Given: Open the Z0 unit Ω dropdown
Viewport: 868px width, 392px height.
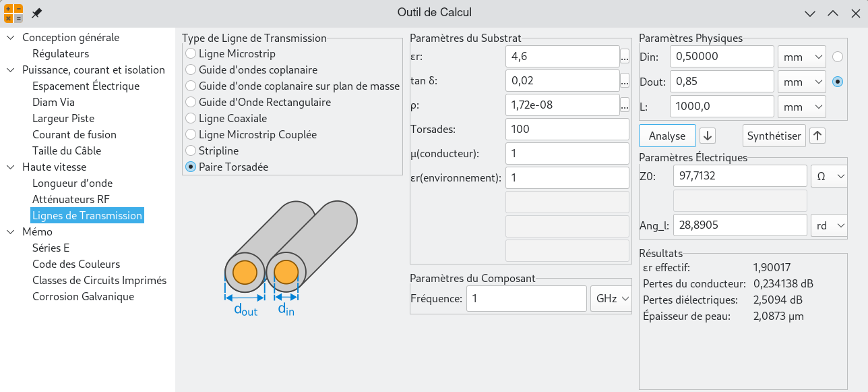Looking at the screenshot, I should (830, 176).
